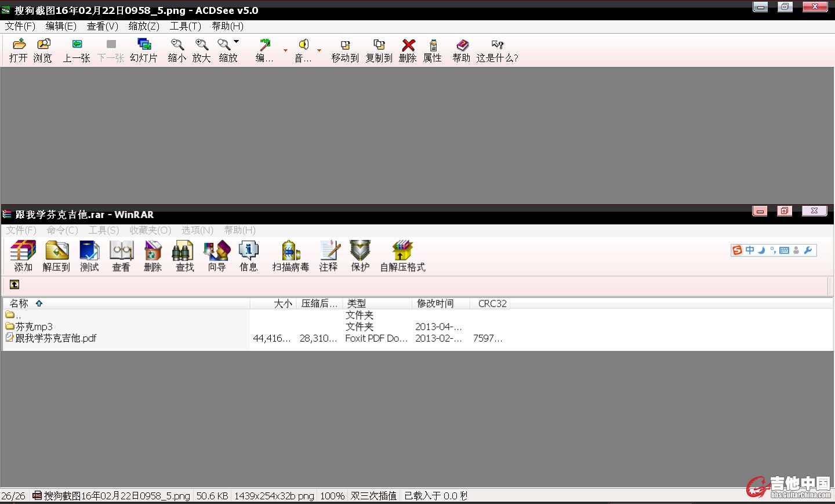This screenshot has width=835, height=504.
Task: Expand the audio dropdown arrow
Action: [x=319, y=50]
